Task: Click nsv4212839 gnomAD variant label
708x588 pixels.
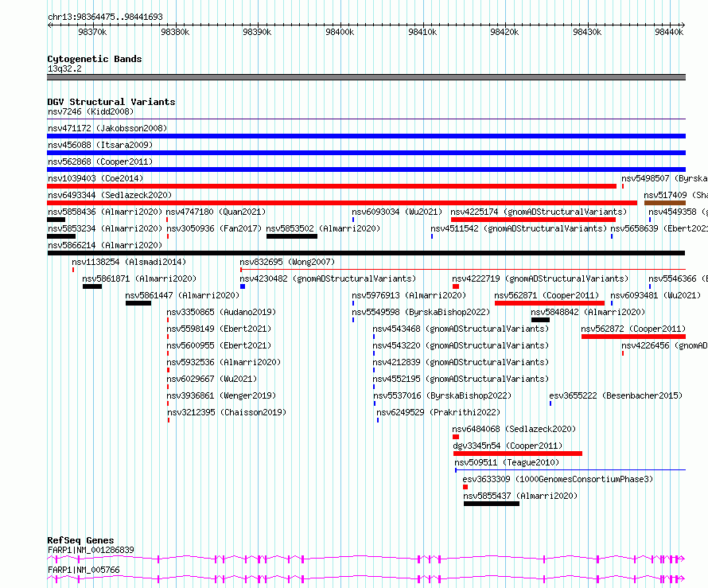Action: click(x=461, y=362)
